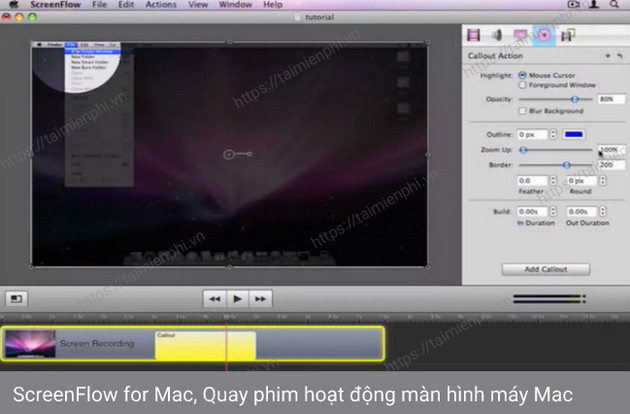This screenshot has width=630, height=414.
Task: Click the audio level meter
Action: [549, 299]
